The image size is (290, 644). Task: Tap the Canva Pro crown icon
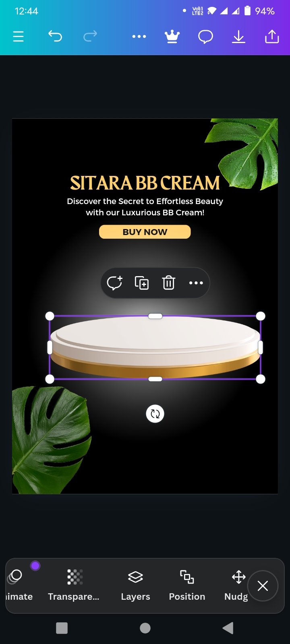[x=172, y=37]
